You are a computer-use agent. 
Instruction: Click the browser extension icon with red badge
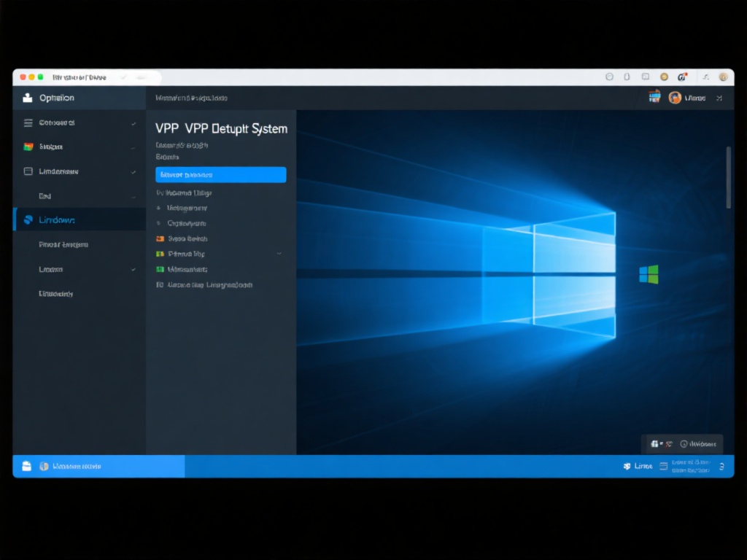684,77
